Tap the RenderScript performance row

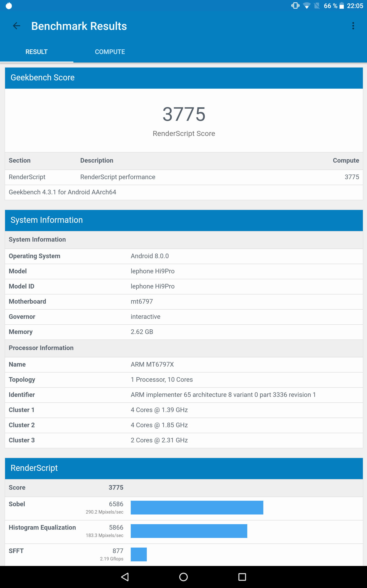[x=184, y=177]
